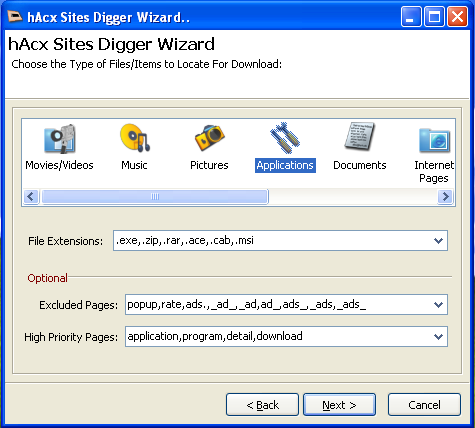Click the file type list's right scroll arrow
The width and height of the screenshot is (475, 428).
tap(445, 196)
